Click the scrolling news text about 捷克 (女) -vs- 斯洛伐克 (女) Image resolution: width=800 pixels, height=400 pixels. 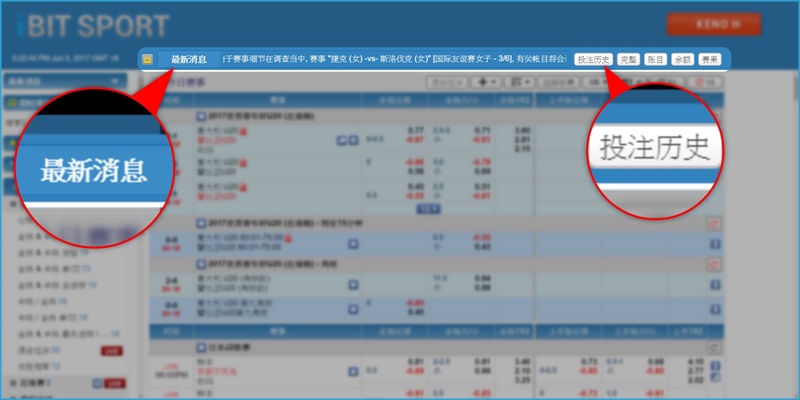tap(394, 60)
